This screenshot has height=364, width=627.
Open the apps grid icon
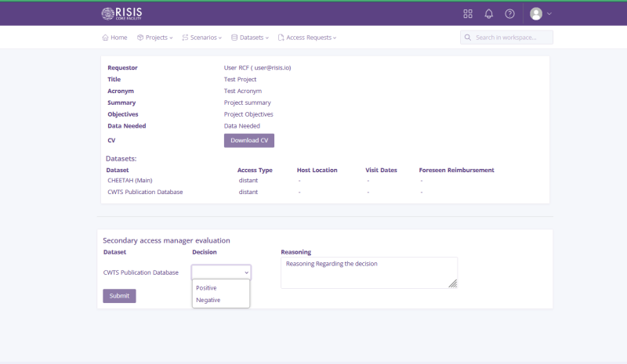click(x=468, y=13)
